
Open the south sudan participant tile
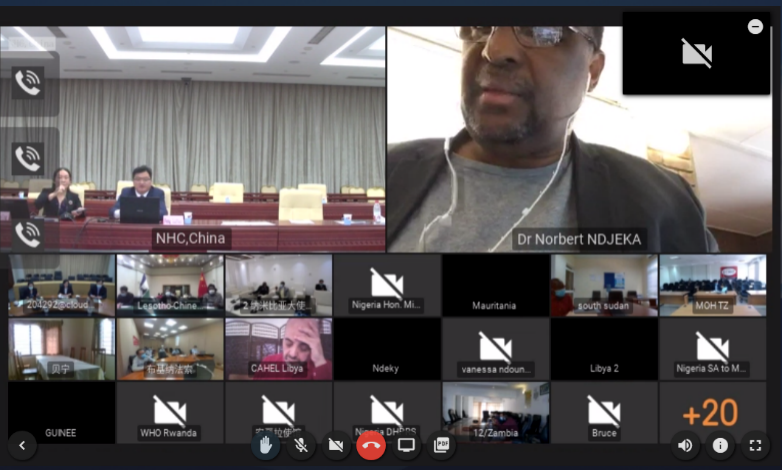[x=603, y=285]
